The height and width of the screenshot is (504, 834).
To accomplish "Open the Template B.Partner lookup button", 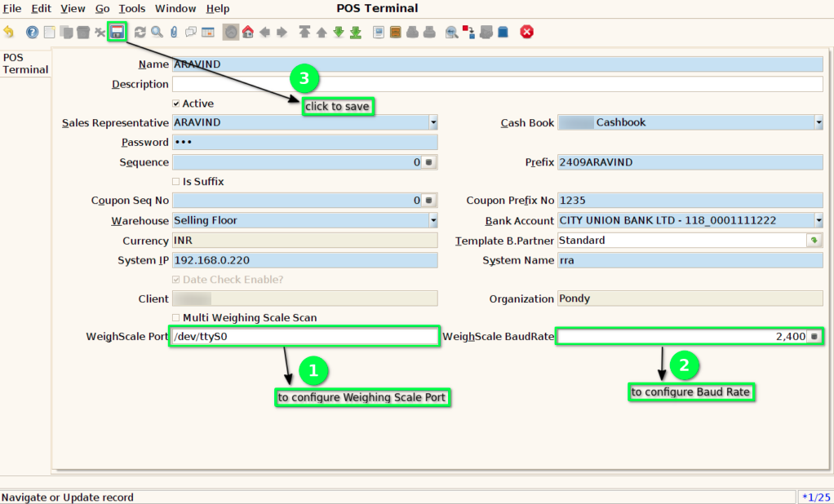I will pos(814,241).
